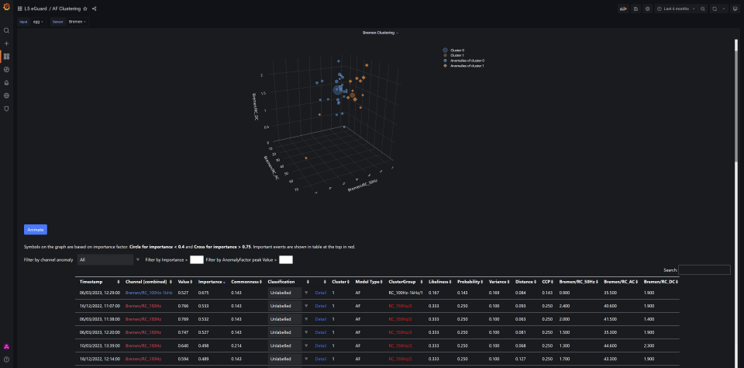This screenshot has height=368, width=744.
Task: Open Filter by channel anomaly All dropdown
Action: (105, 260)
